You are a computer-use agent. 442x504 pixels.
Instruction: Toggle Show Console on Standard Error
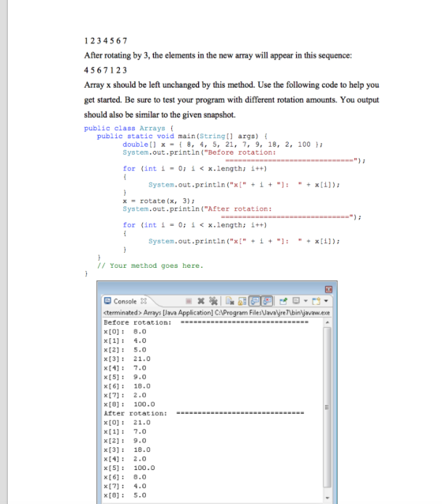[x=267, y=301]
